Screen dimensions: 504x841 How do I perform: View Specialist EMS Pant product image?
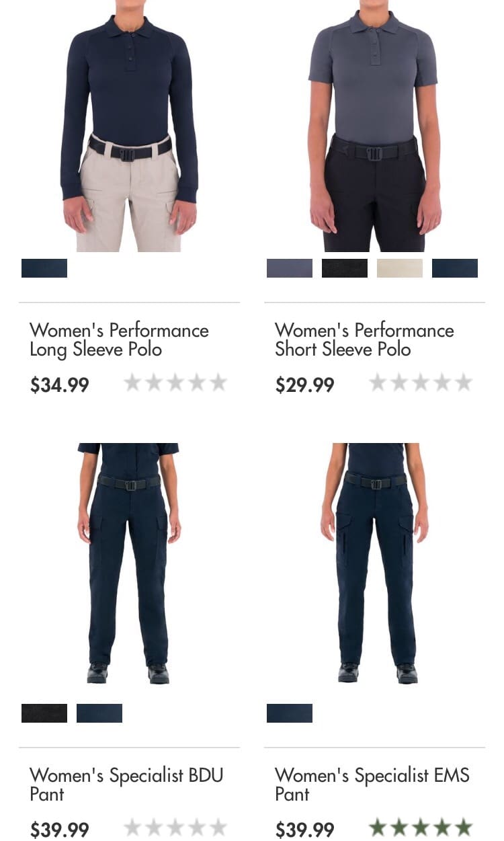374,563
